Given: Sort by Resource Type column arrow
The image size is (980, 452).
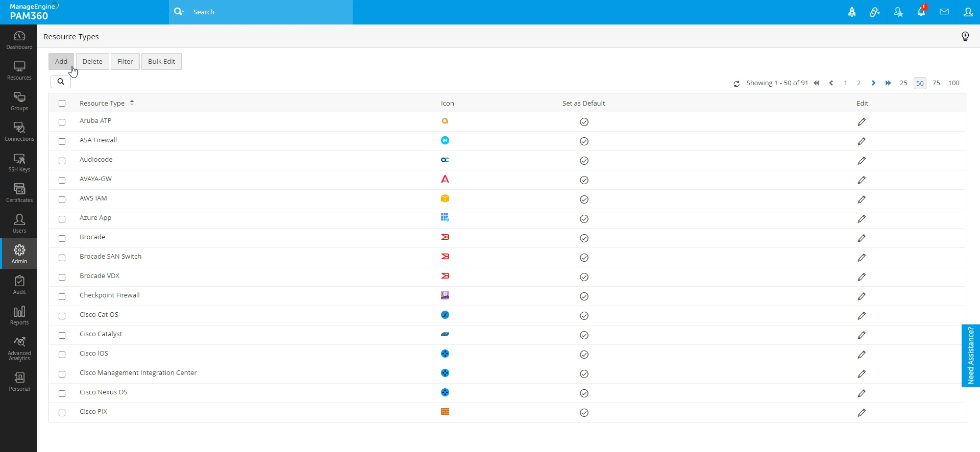Looking at the screenshot, I should (132, 103).
